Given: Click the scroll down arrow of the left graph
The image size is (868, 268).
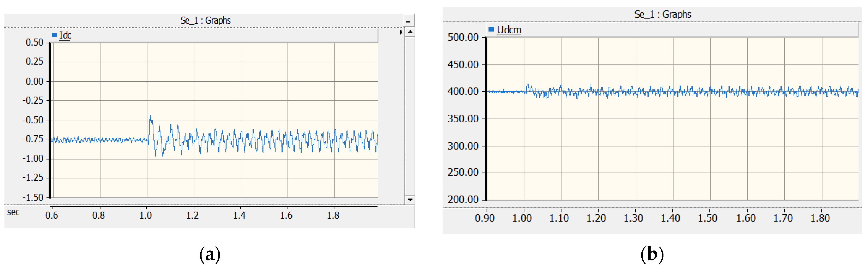Looking at the screenshot, I should (410, 199).
